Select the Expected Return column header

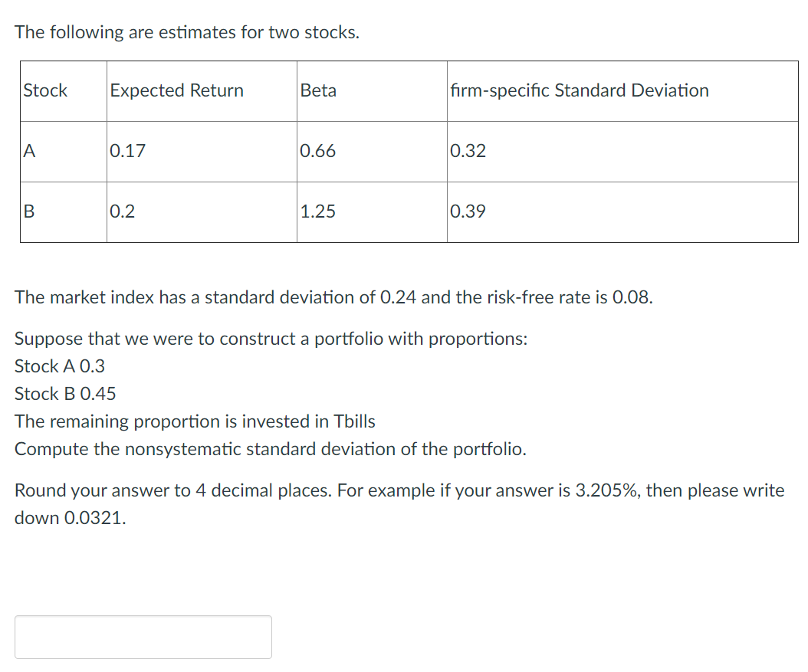click(176, 90)
